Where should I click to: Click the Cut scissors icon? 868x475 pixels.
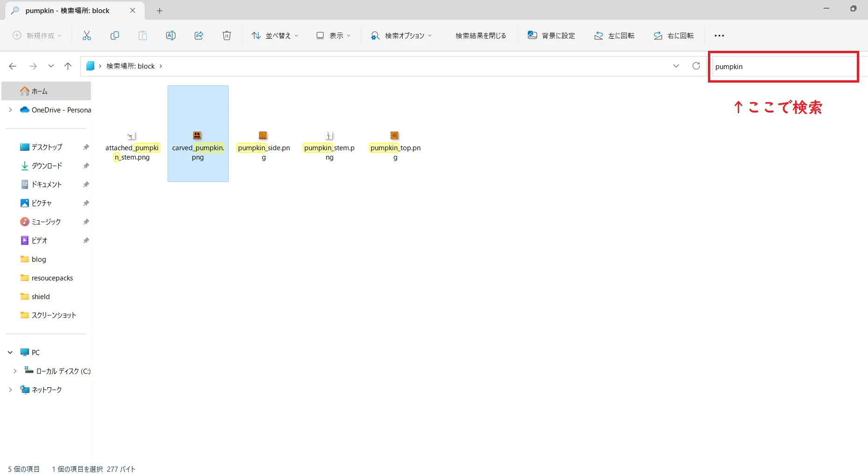[x=87, y=35]
